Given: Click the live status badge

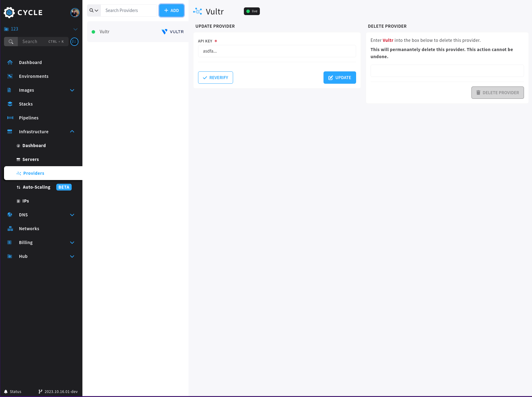Looking at the screenshot, I should click(x=252, y=11).
